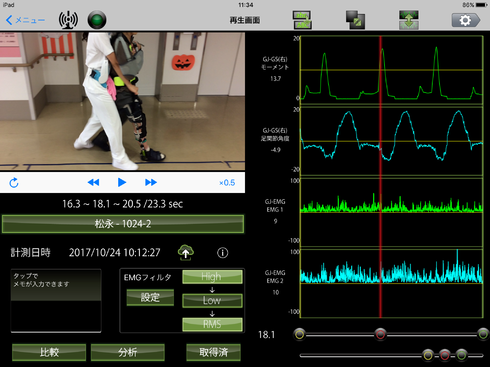Screen dimensions: 490x367
Task: Upload data with the cloud icon
Action: point(186,253)
